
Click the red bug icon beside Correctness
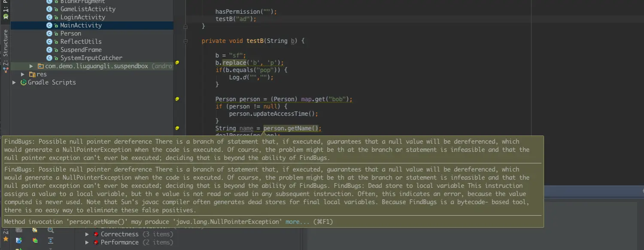click(96, 234)
